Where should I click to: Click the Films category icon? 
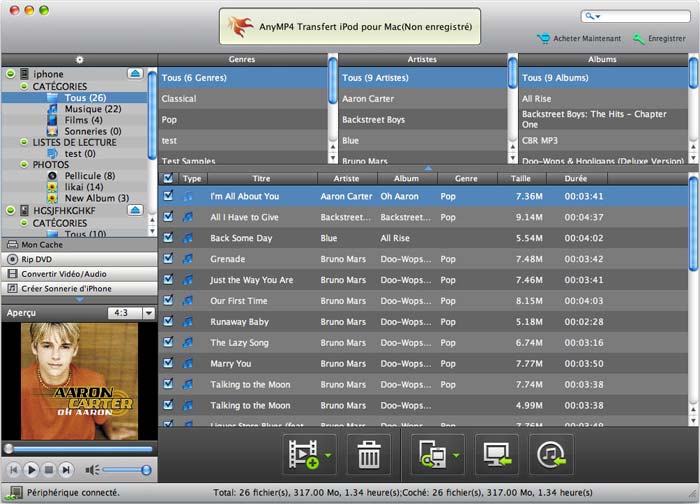pyautogui.click(x=53, y=120)
